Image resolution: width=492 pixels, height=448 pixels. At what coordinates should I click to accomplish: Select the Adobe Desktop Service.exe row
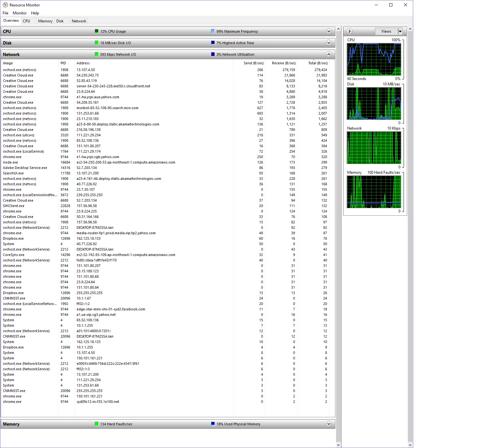(166, 168)
